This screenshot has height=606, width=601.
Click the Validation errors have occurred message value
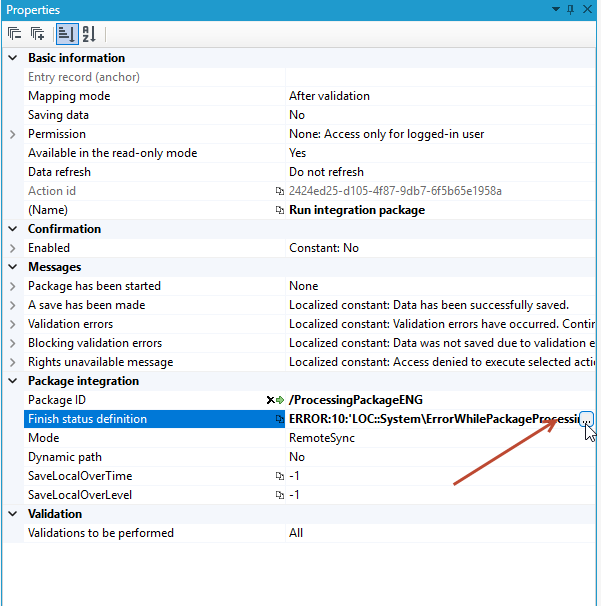(x=442, y=324)
